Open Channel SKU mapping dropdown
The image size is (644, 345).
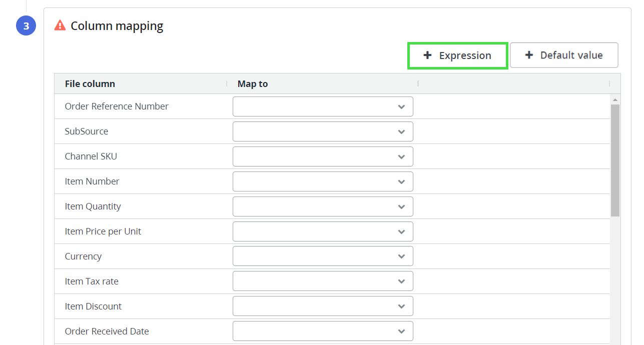coord(323,156)
